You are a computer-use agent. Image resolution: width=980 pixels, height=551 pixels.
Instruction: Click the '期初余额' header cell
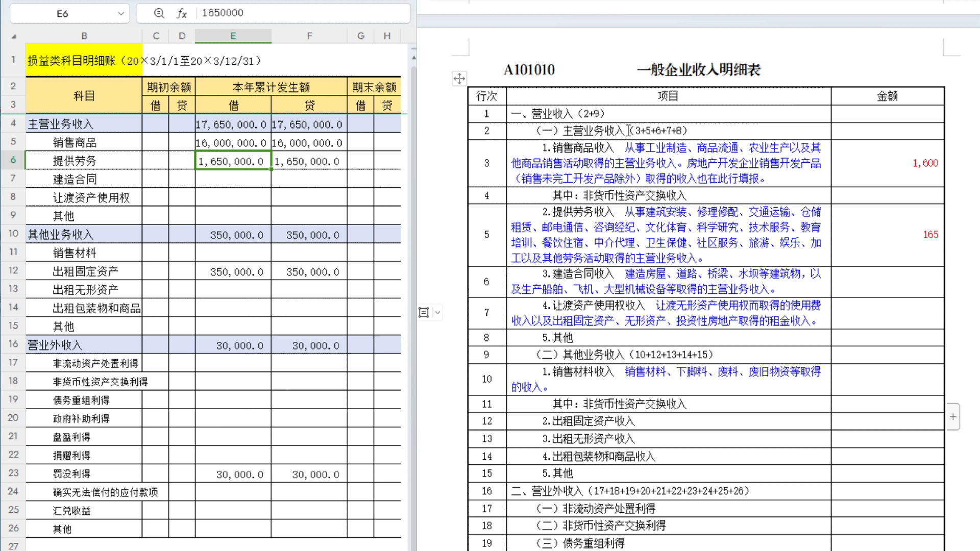pos(169,87)
